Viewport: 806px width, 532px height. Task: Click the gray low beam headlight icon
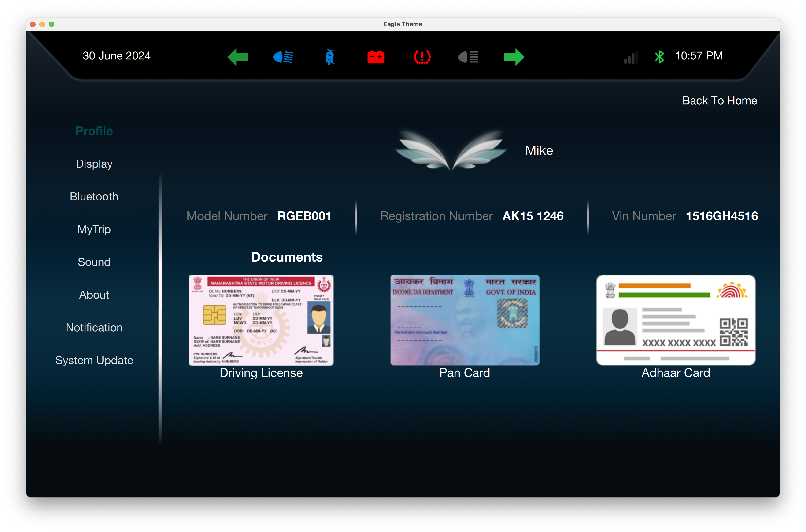tap(468, 57)
